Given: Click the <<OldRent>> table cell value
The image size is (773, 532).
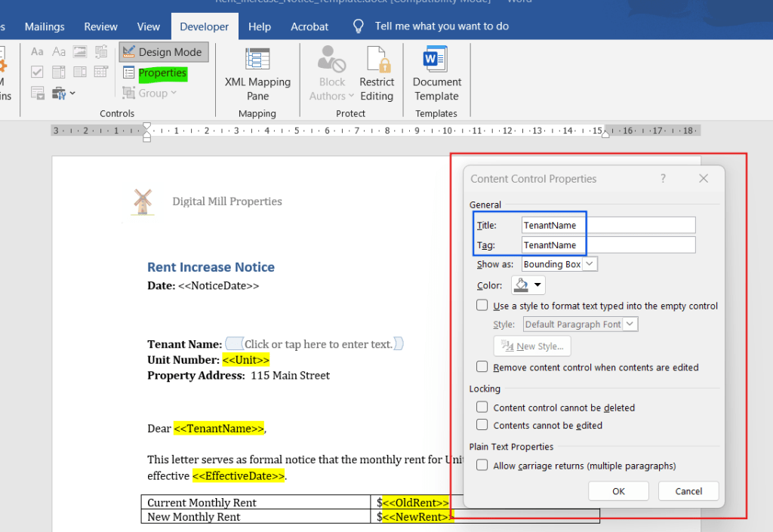Looking at the screenshot, I should pyautogui.click(x=416, y=503).
